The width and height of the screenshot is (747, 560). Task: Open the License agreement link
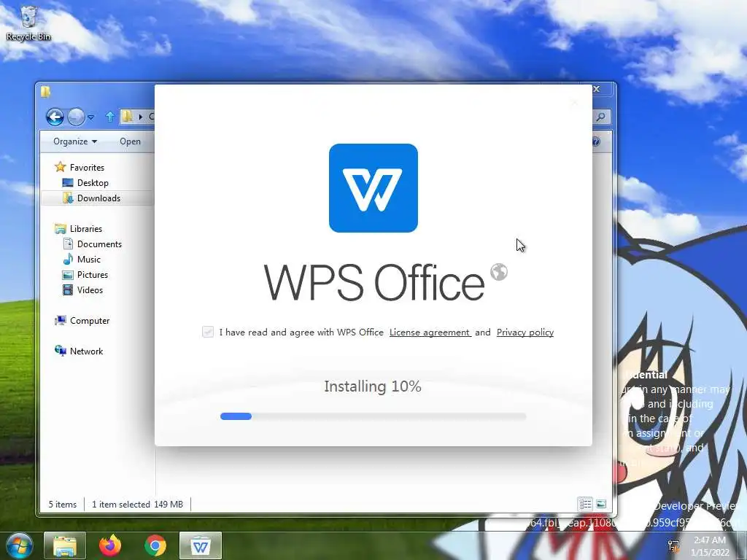pos(430,332)
